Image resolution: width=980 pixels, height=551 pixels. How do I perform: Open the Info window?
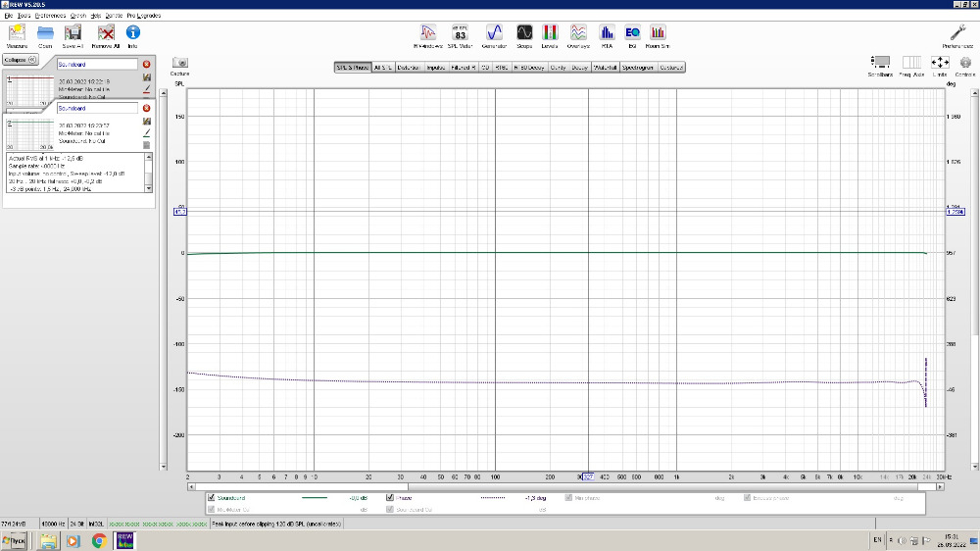tap(132, 36)
